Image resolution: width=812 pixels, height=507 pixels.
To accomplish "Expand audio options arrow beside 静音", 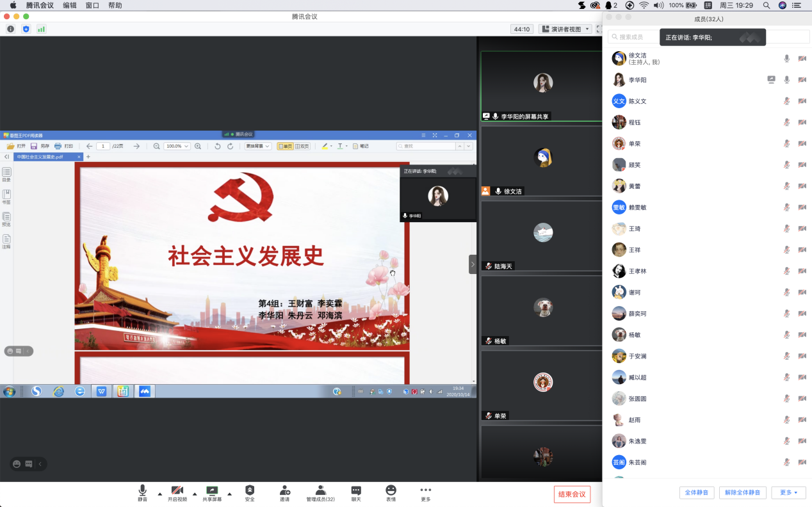I will click(159, 494).
